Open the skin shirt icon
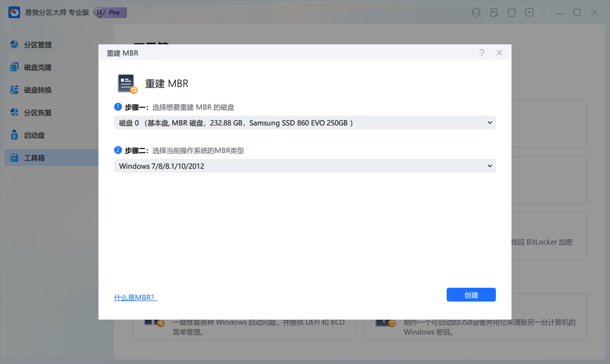 (x=512, y=12)
